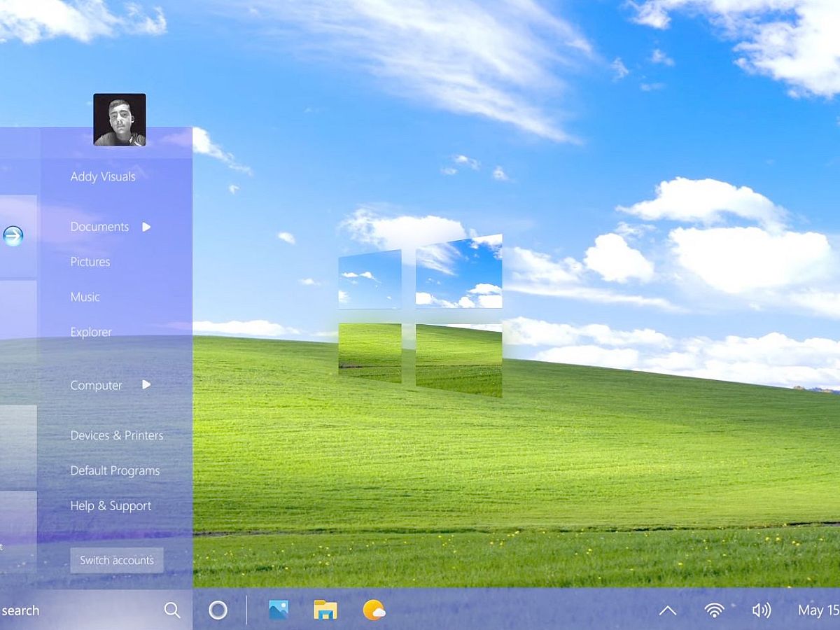Click the blue round arrow icon
Viewport: 840px width, 630px height.
pyautogui.click(x=13, y=236)
